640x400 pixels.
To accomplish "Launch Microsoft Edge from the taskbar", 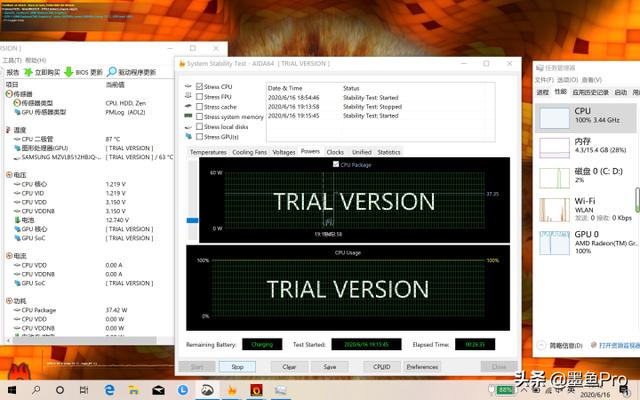I will [109, 390].
